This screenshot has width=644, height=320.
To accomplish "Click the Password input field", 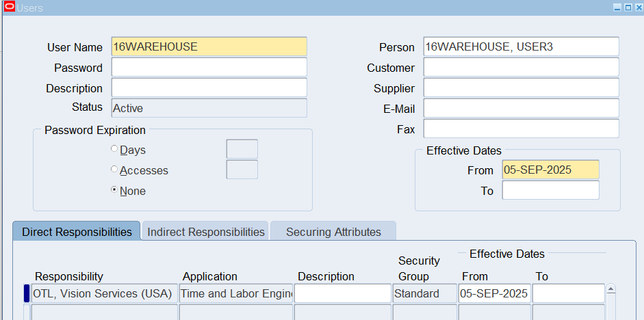I will 209,68.
